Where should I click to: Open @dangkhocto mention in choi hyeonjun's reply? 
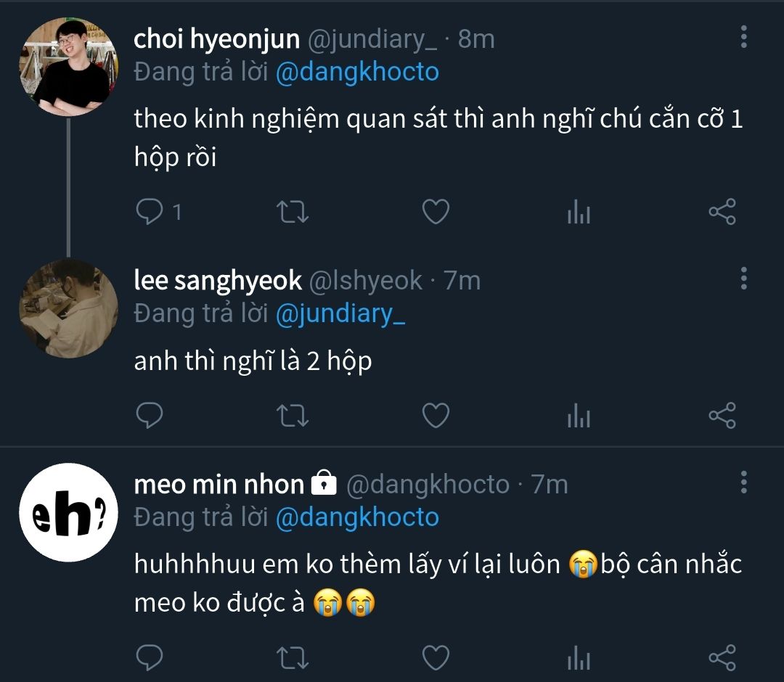click(357, 72)
